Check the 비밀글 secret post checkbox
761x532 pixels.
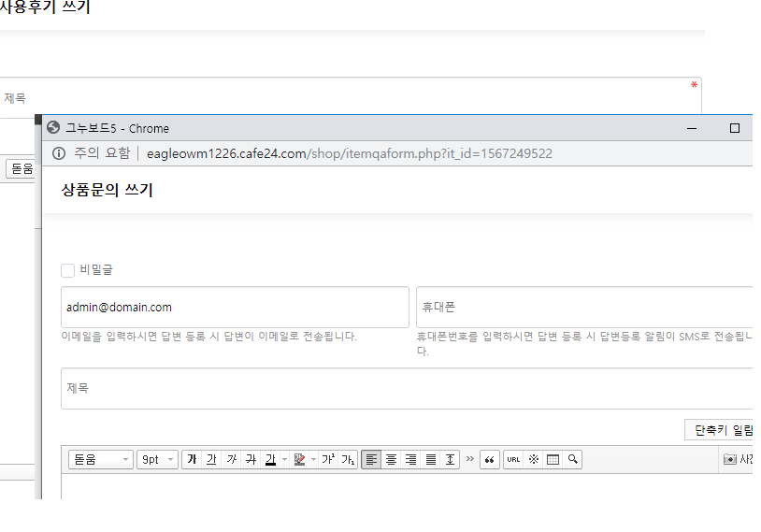pos(68,270)
